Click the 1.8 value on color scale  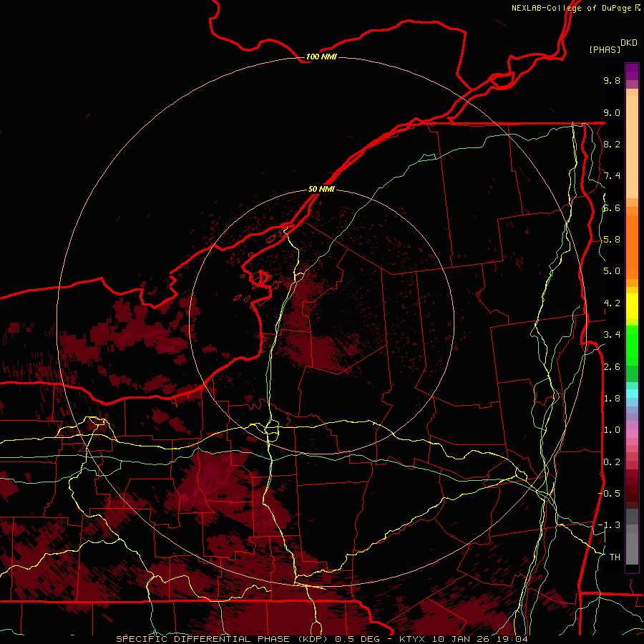tap(612, 399)
